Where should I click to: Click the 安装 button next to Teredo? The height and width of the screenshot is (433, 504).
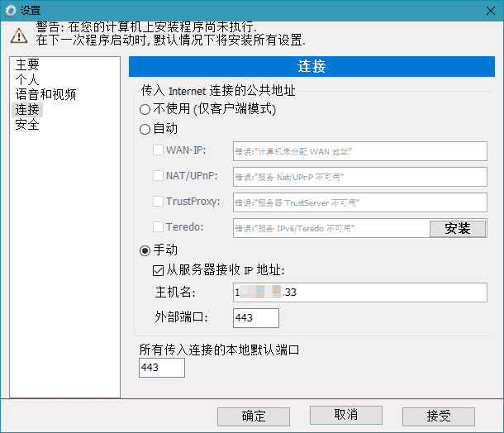[x=457, y=228]
